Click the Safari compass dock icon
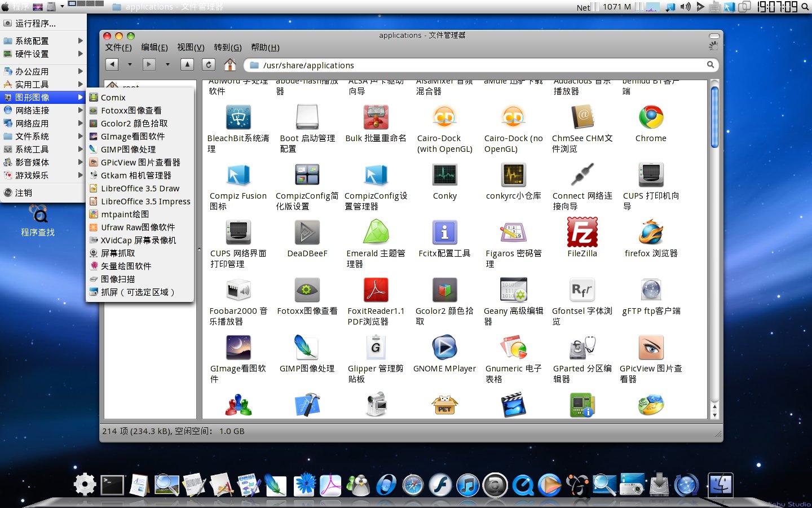 [x=413, y=485]
